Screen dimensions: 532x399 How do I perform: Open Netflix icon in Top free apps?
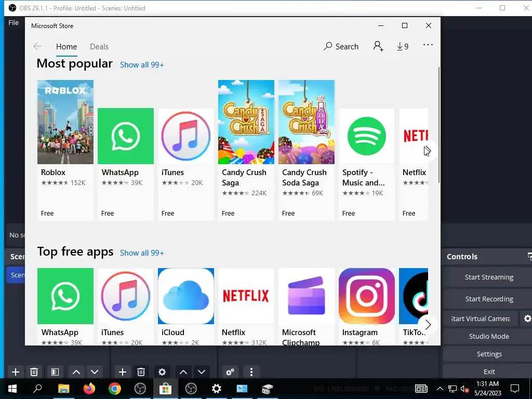click(x=246, y=296)
